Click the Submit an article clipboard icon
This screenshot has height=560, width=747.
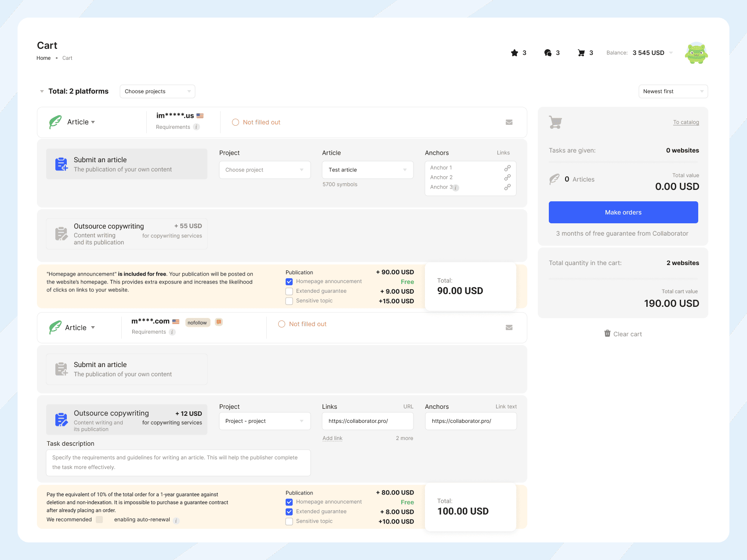[x=61, y=164]
